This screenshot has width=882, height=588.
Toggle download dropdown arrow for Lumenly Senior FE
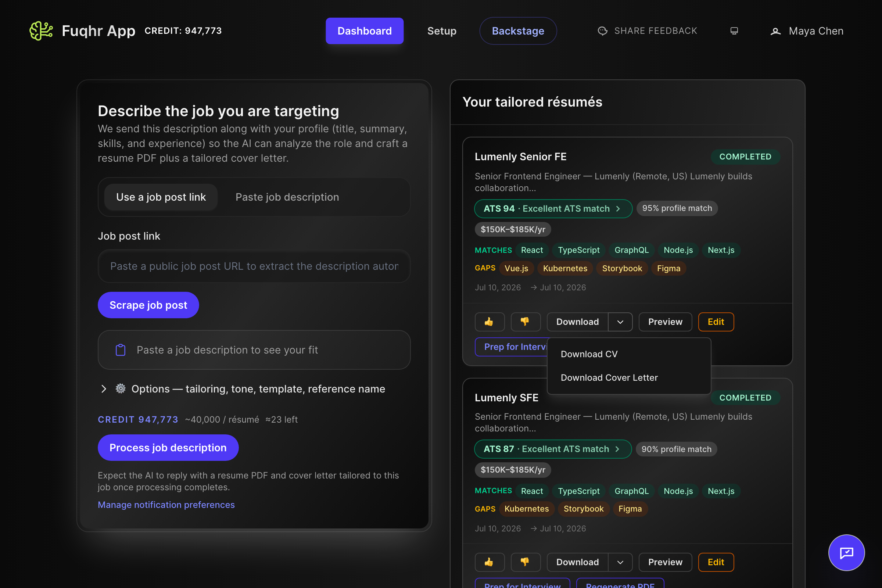(x=620, y=322)
